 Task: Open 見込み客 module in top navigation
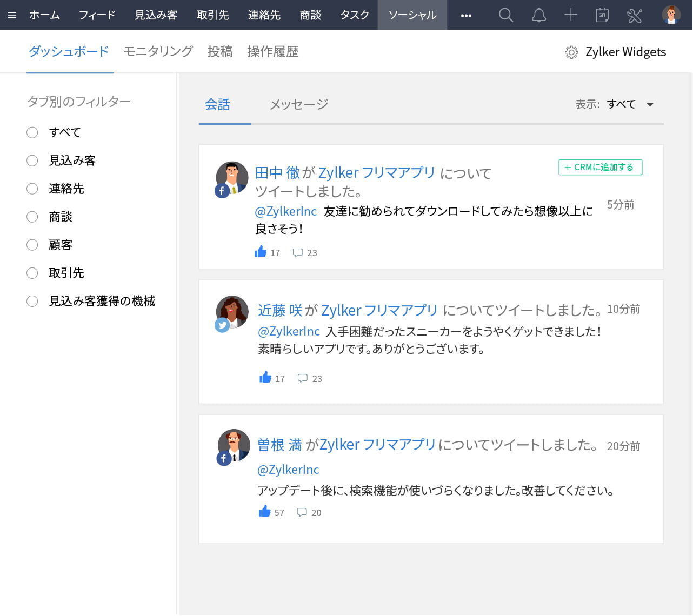(156, 15)
